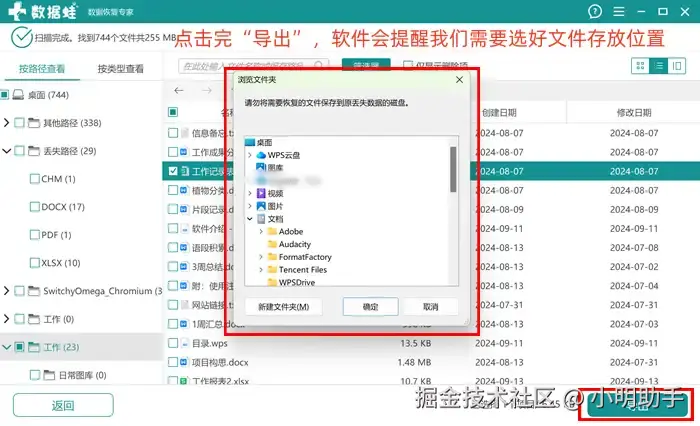Click the SwitchyOmega_Chromium folder icon
The height and width of the screenshot is (426, 700).
[x=34, y=291]
